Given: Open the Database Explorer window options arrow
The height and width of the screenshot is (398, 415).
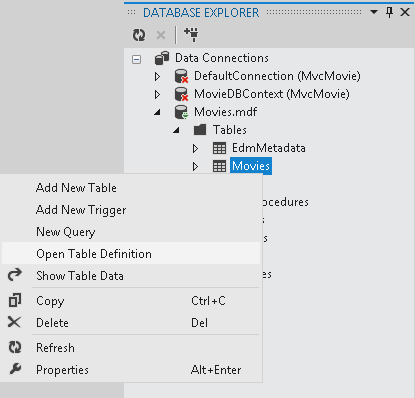Looking at the screenshot, I should tap(374, 12).
